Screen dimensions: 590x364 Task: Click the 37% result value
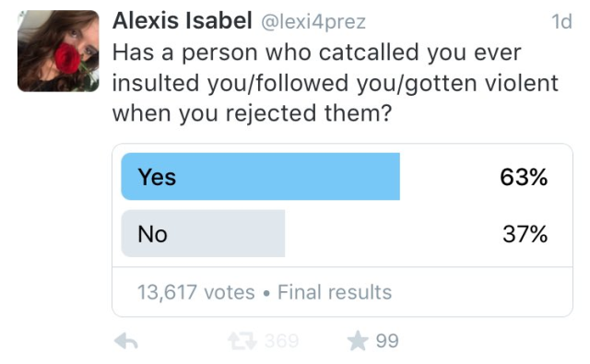[525, 234]
